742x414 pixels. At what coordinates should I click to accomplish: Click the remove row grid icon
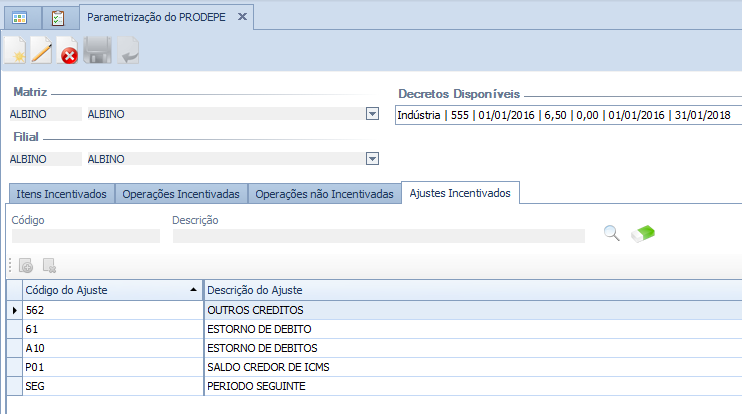[49, 266]
